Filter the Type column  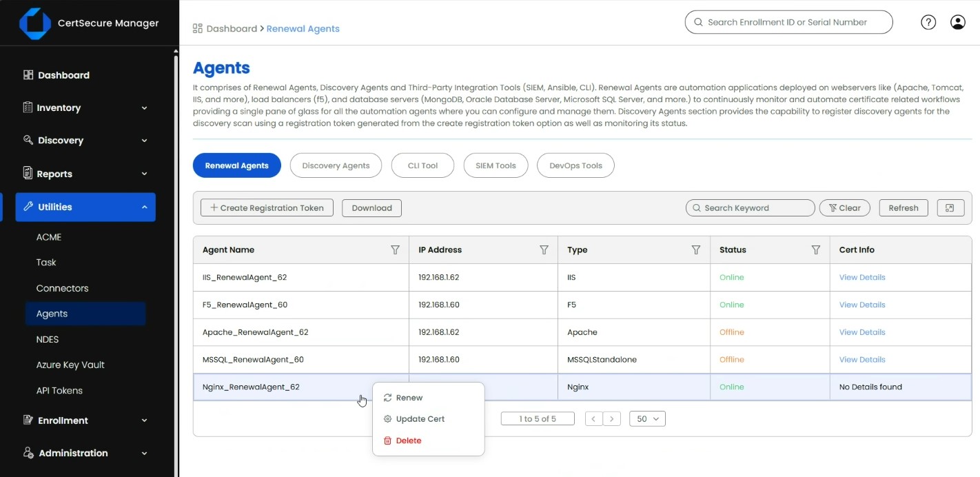pos(696,250)
